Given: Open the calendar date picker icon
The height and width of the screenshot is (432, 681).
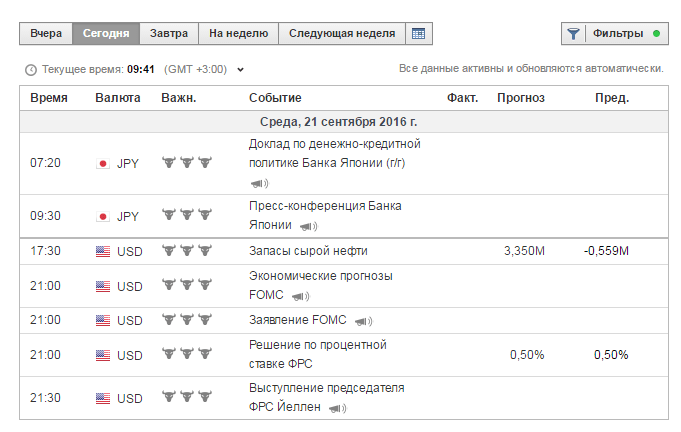Looking at the screenshot, I should (419, 34).
